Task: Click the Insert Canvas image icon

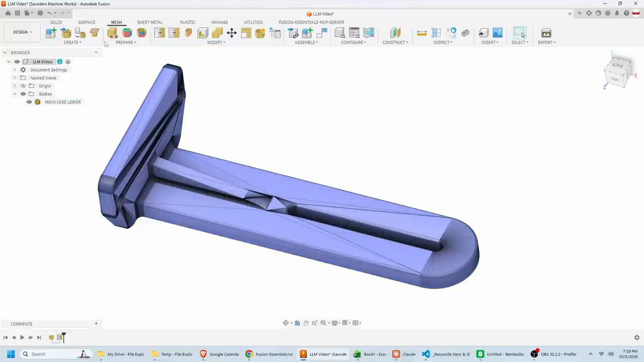Action: [498, 33]
